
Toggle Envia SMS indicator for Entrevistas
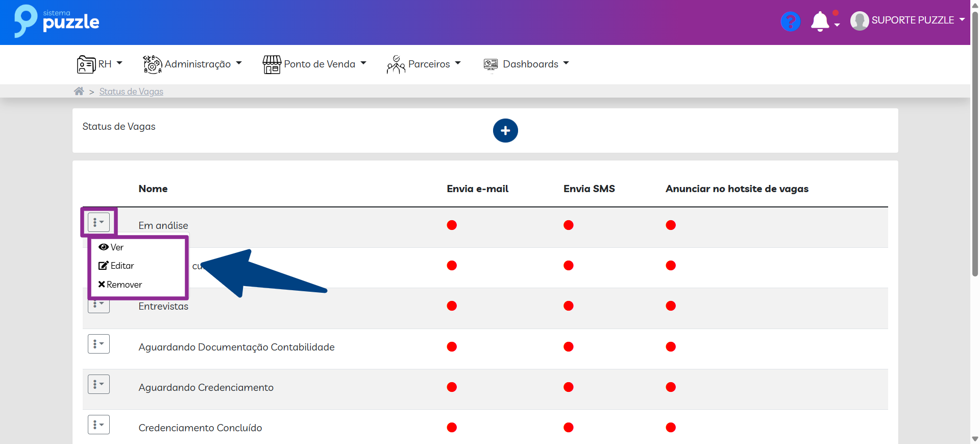coord(569,306)
